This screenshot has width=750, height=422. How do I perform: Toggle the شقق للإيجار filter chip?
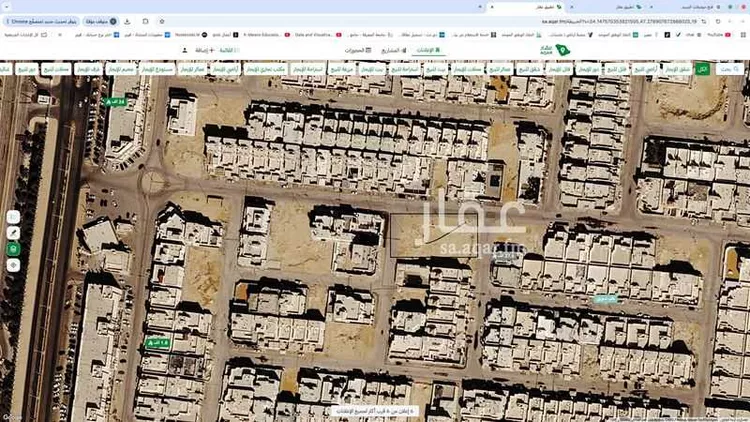(x=677, y=69)
